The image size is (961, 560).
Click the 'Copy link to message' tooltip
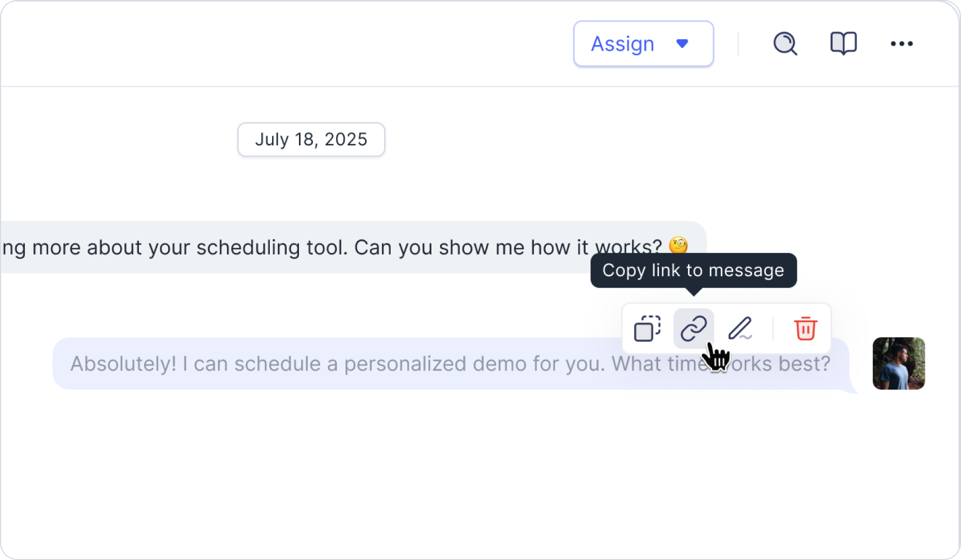pos(693,270)
